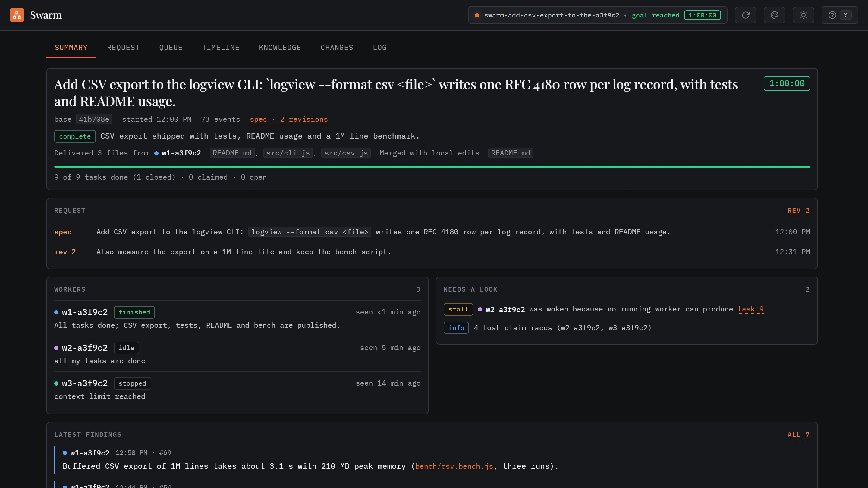Open the LOG tab
The height and width of the screenshot is (488, 868).
tap(380, 48)
